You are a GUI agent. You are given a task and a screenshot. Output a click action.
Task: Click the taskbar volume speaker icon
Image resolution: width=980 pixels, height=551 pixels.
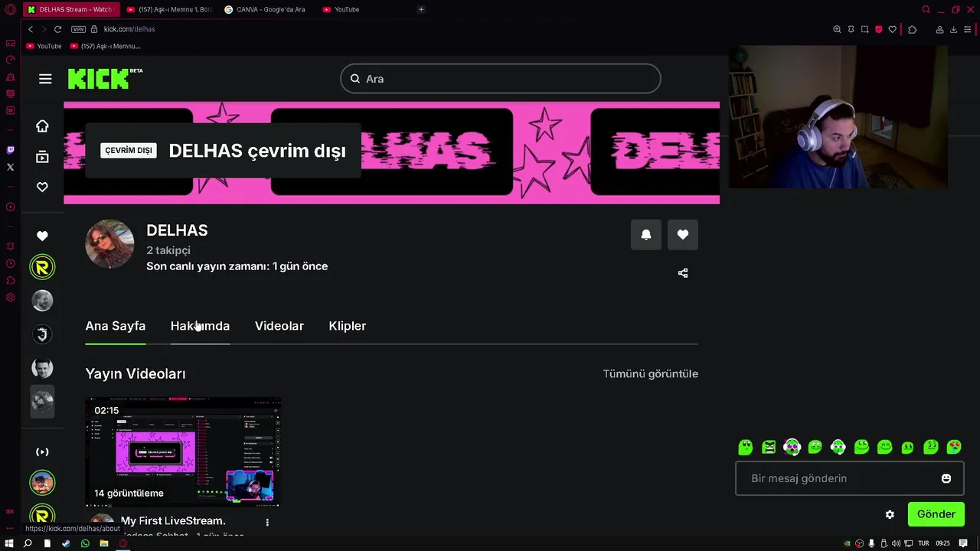tap(897, 543)
